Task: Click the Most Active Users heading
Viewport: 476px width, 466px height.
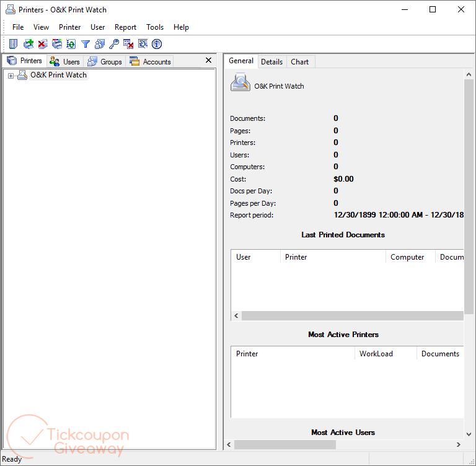Action: tap(343, 433)
